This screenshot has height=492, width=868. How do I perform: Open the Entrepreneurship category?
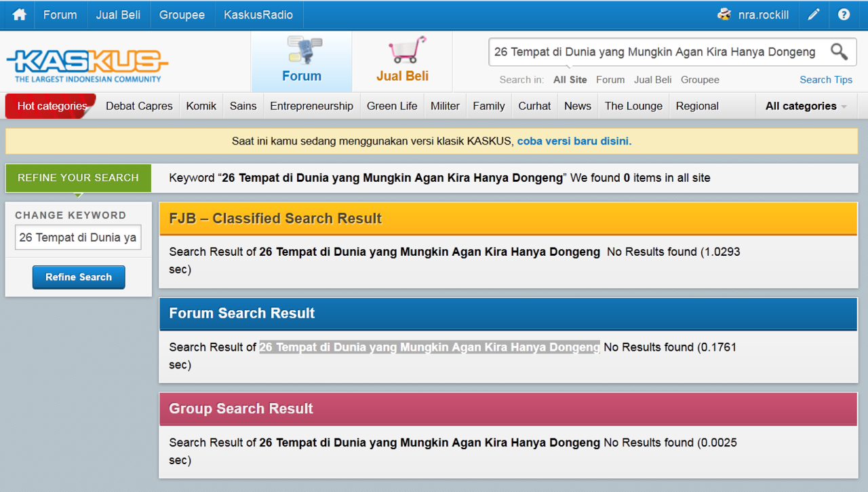click(311, 106)
